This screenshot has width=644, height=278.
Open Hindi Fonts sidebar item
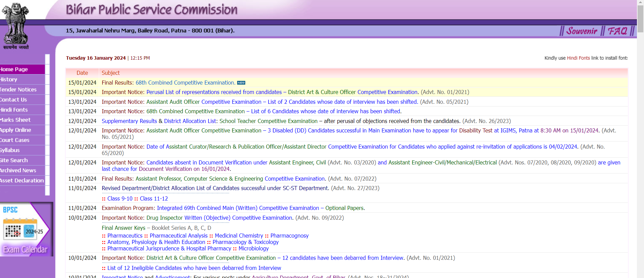[22, 110]
